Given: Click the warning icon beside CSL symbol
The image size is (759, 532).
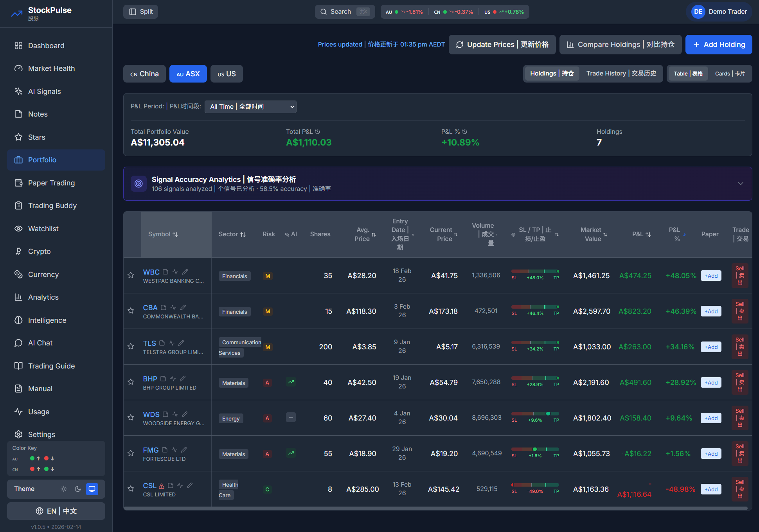Looking at the screenshot, I should 162,485.
